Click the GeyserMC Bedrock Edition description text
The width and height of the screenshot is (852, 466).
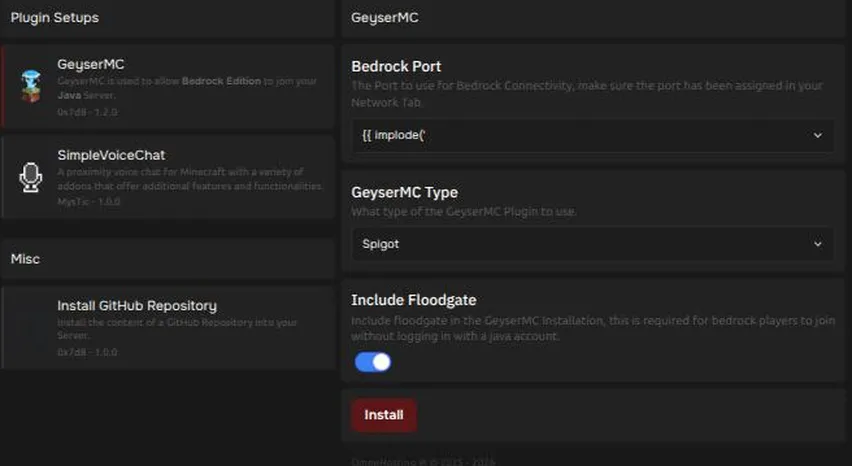pyautogui.click(x=187, y=88)
